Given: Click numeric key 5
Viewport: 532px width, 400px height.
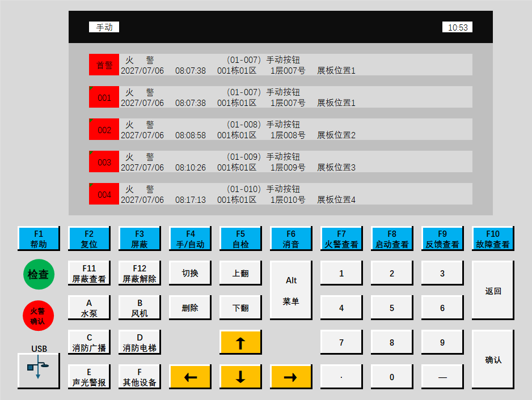Looking at the screenshot, I should 392,308.
